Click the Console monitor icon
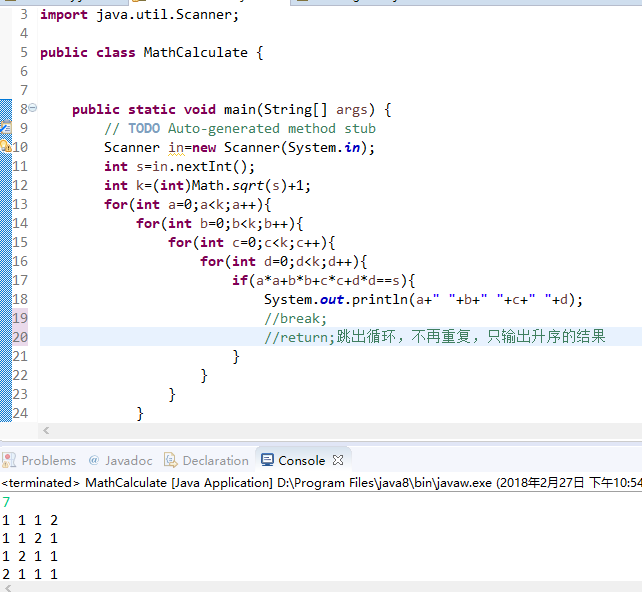The image size is (642, 592). coord(267,460)
